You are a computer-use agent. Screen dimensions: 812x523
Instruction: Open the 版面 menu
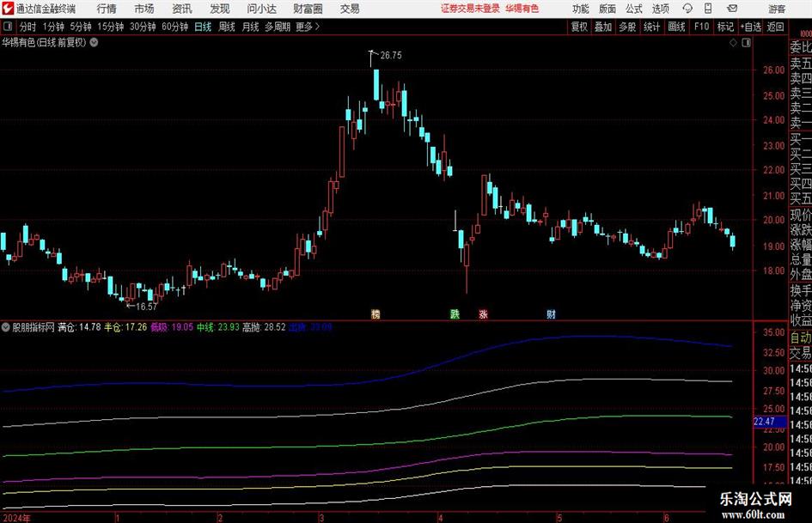(607, 9)
